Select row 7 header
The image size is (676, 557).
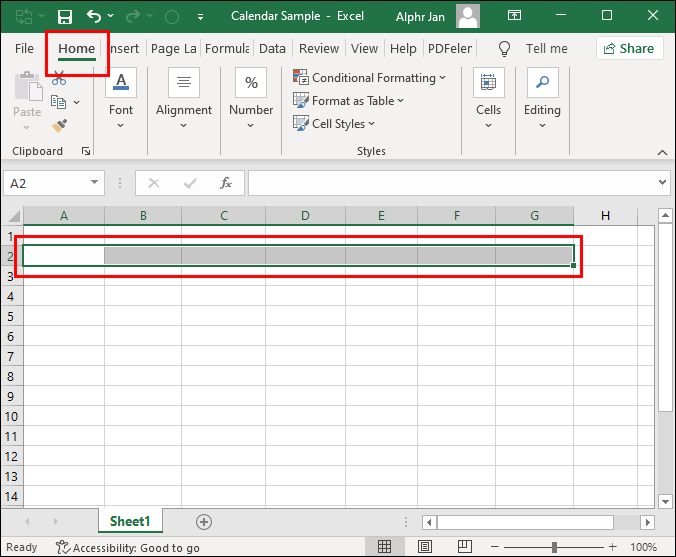tap(11, 357)
